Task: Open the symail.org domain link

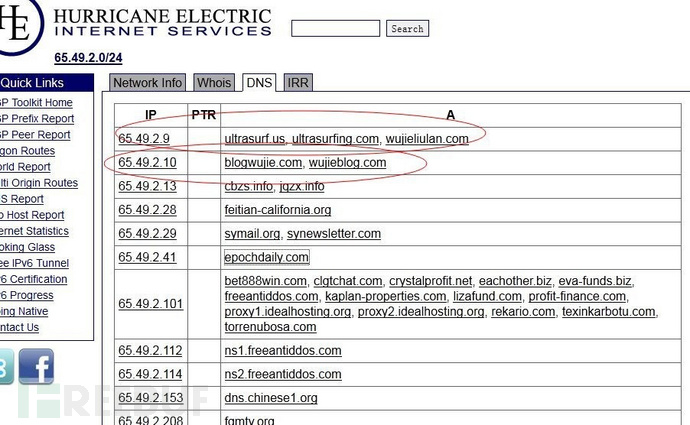Action: click(252, 234)
